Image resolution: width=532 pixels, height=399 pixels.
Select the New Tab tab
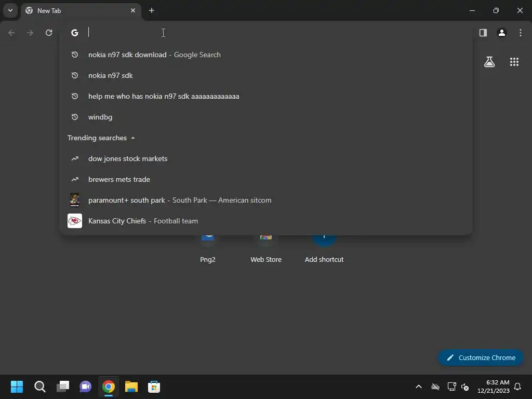[x=81, y=10]
